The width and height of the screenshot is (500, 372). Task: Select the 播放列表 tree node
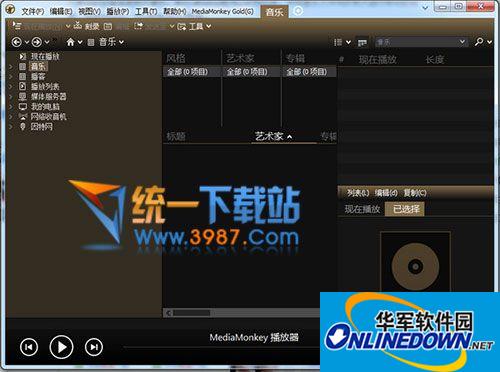click(45, 86)
